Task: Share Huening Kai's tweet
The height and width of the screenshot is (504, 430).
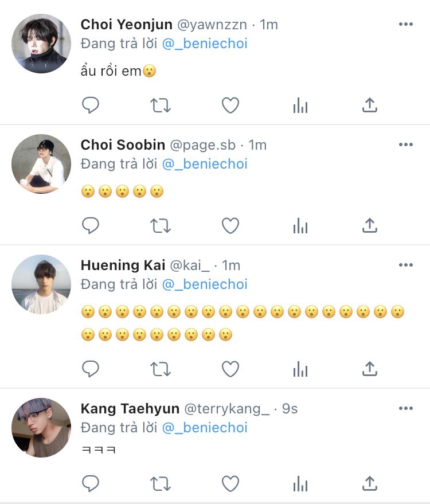Action: (x=370, y=369)
